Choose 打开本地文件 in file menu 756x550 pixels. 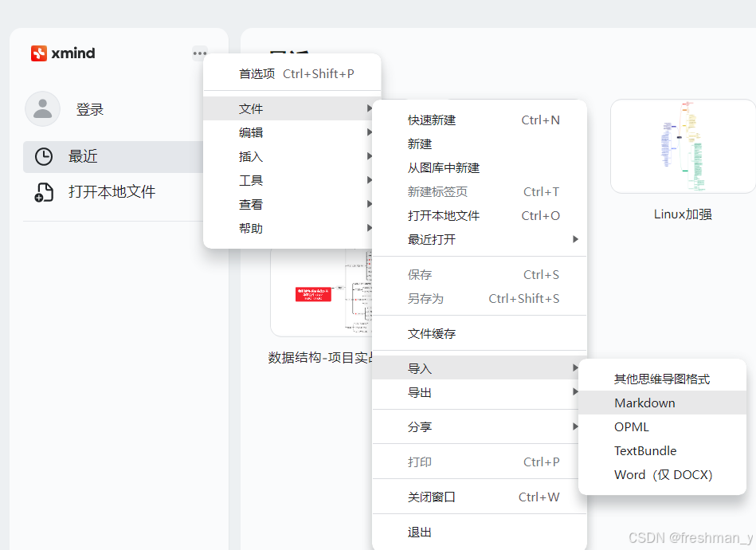tap(480, 216)
